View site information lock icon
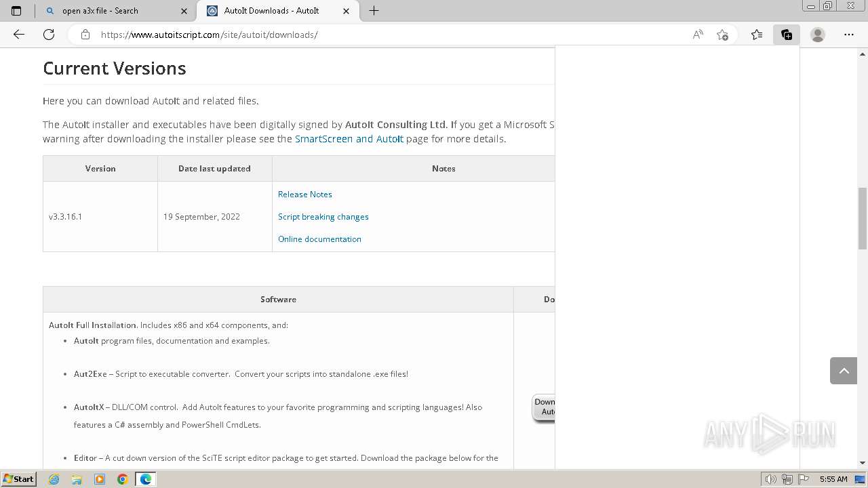868x488 pixels. coord(85,35)
